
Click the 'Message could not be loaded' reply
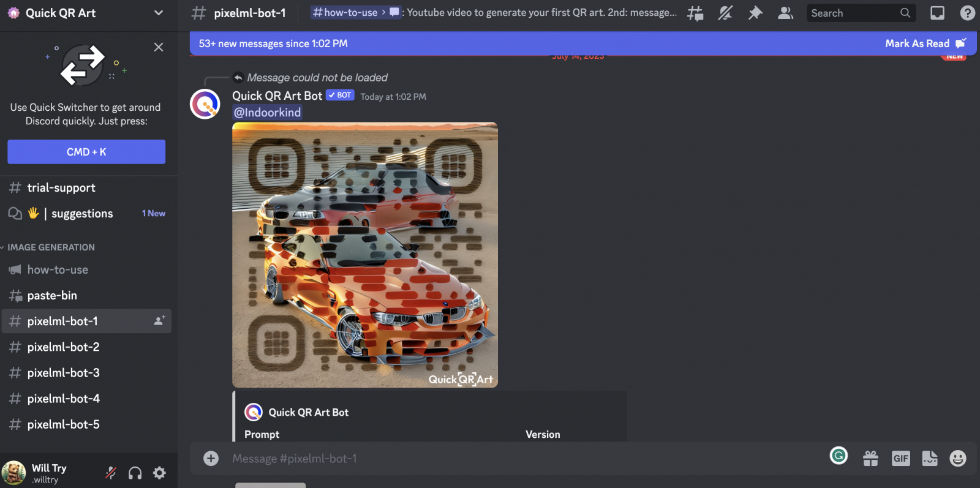coord(317,78)
